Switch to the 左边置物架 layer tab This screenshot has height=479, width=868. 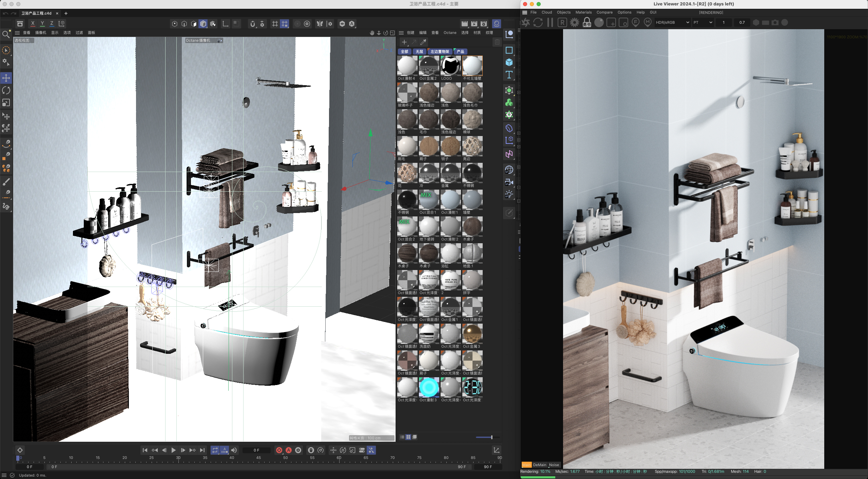tap(440, 52)
